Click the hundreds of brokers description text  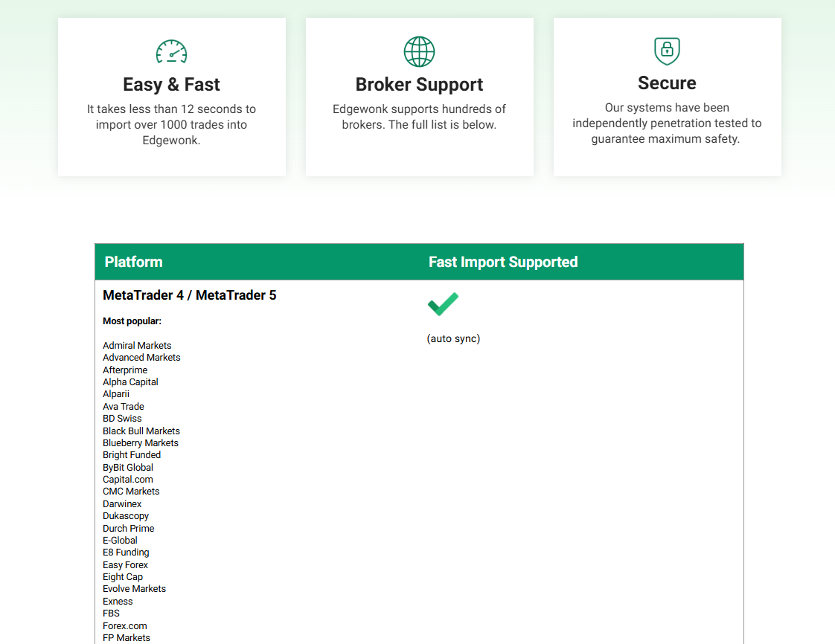[419, 117]
